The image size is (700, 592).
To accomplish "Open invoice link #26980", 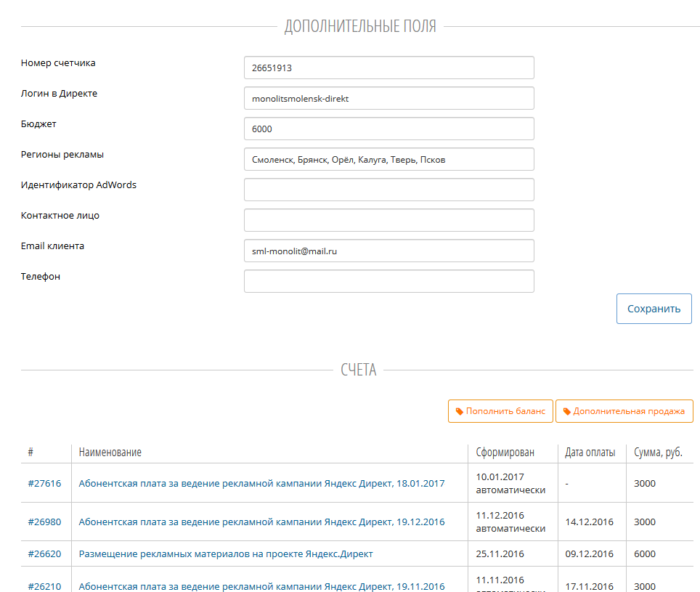I will coord(44,522).
